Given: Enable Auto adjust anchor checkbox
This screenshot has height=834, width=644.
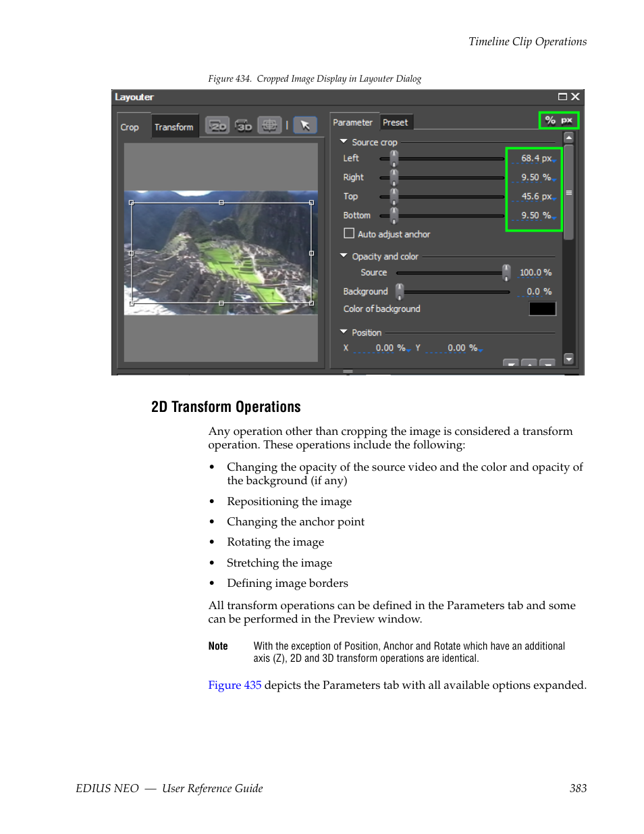Looking at the screenshot, I should (349, 233).
